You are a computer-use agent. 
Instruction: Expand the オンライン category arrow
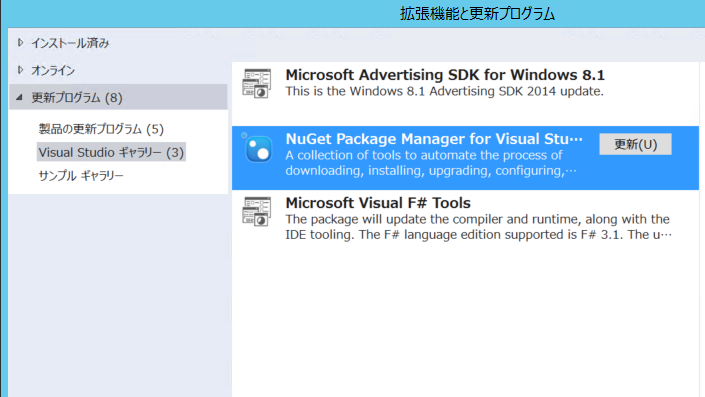coord(20,70)
